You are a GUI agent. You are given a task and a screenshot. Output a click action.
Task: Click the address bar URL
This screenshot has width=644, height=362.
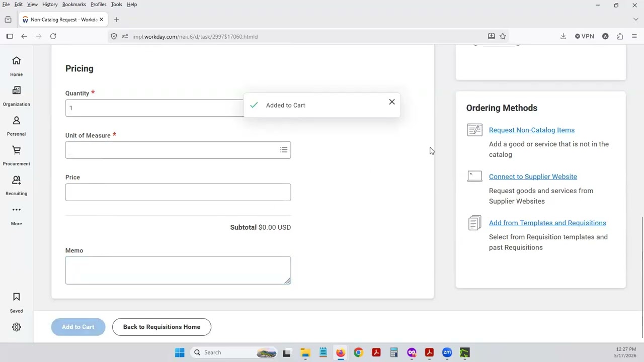pos(195,37)
